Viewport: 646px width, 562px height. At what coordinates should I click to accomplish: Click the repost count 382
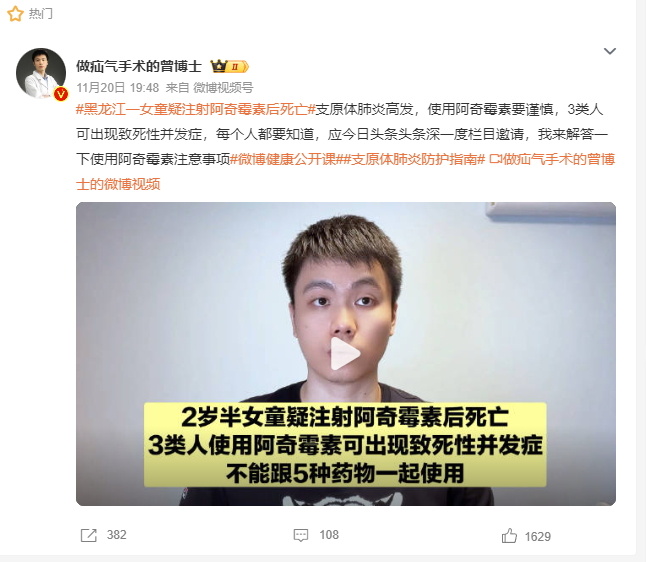coord(117,535)
